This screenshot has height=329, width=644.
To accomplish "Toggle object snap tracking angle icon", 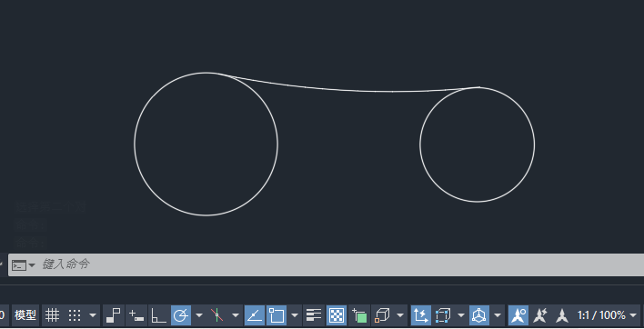I will [x=254, y=315].
